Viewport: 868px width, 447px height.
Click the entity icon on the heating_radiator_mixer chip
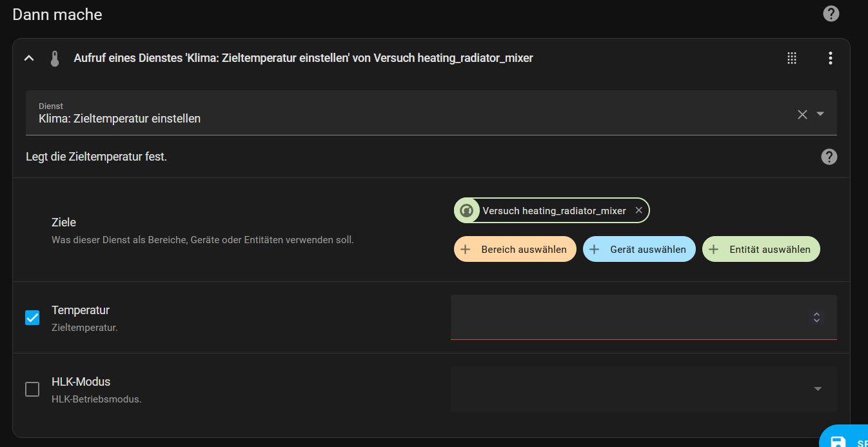click(467, 211)
